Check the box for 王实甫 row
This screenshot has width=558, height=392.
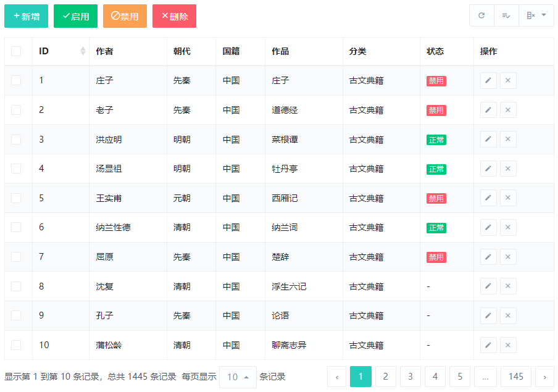(x=16, y=198)
